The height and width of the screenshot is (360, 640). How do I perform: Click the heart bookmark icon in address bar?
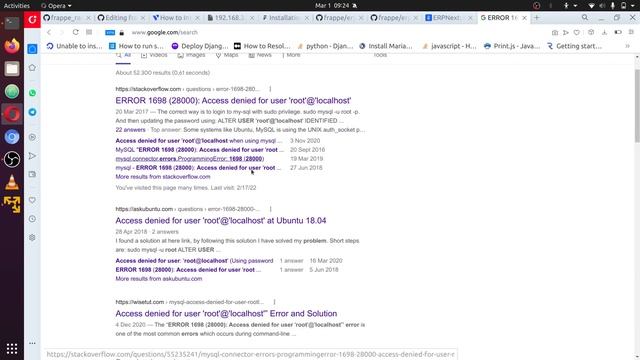coord(576,32)
